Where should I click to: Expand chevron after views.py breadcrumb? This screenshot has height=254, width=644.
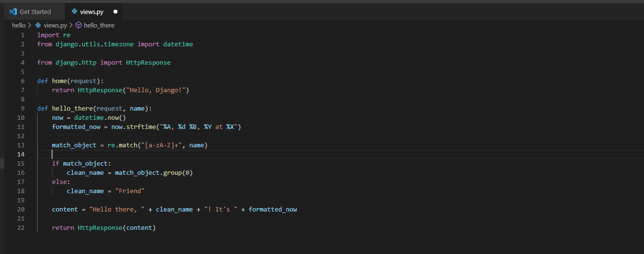coord(71,25)
